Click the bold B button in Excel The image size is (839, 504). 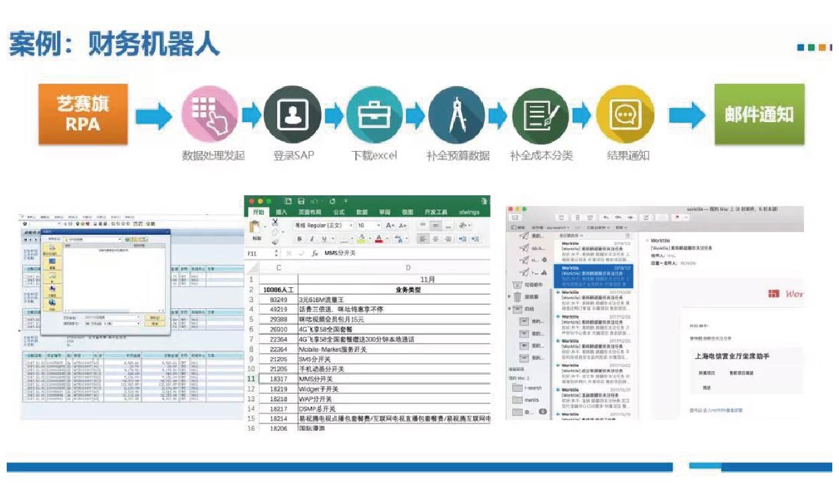click(x=300, y=239)
